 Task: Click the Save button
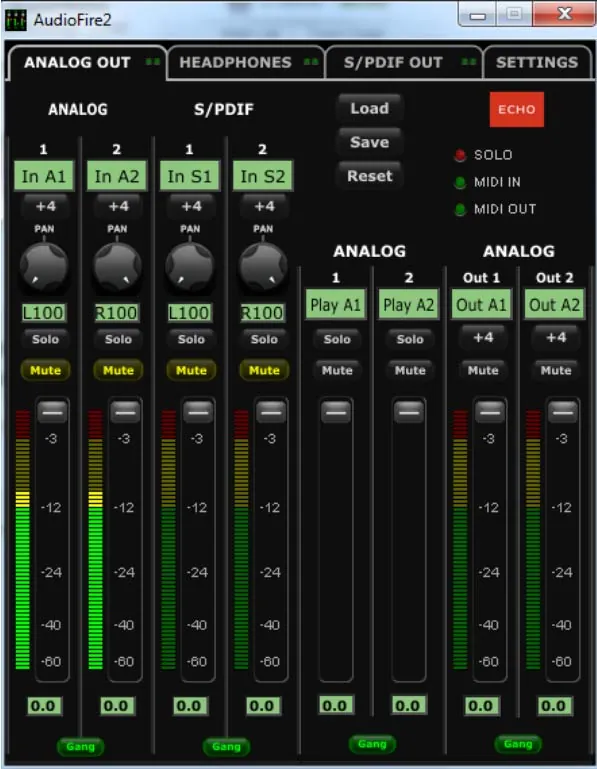click(369, 142)
